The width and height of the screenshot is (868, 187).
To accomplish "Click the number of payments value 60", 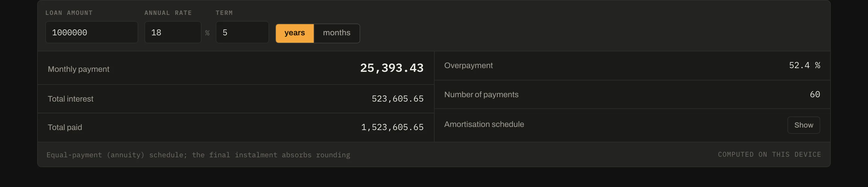I will coord(815,94).
